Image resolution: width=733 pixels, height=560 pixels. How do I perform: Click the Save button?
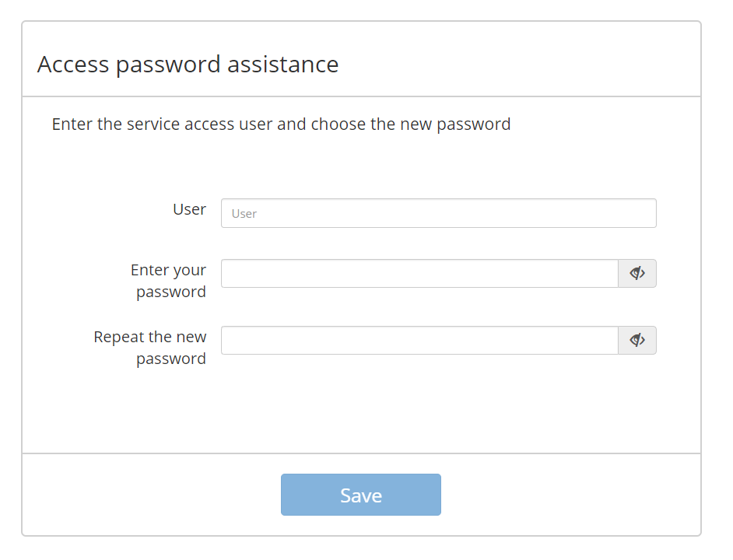pyautogui.click(x=361, y=495)
